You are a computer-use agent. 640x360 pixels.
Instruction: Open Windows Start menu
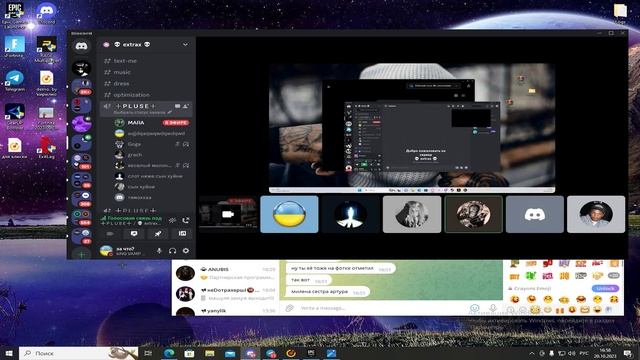coord(9,353)
